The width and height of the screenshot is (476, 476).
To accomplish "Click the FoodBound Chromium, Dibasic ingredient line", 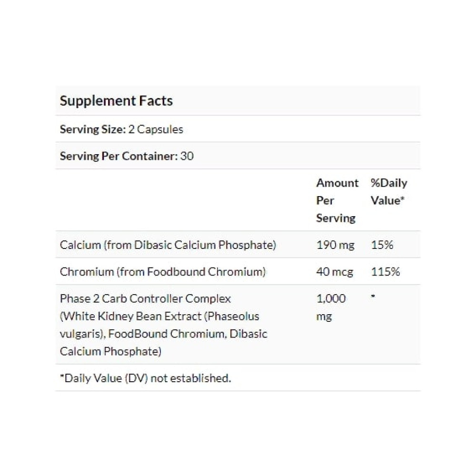I will pyautogui.click(x=188, y=334).
